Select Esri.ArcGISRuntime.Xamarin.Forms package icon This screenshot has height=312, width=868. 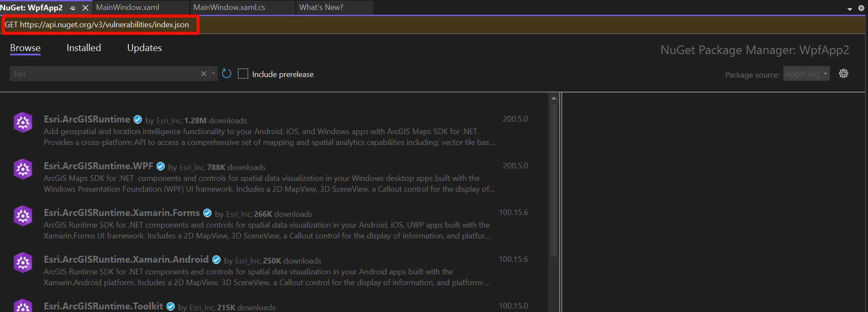coord(23,216)
